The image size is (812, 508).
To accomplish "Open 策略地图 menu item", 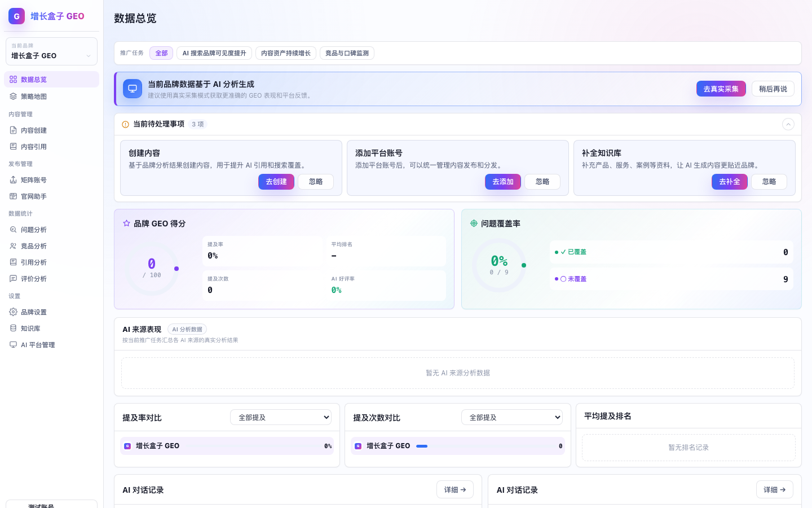I will pyautogui.click(x=51, y=97).
